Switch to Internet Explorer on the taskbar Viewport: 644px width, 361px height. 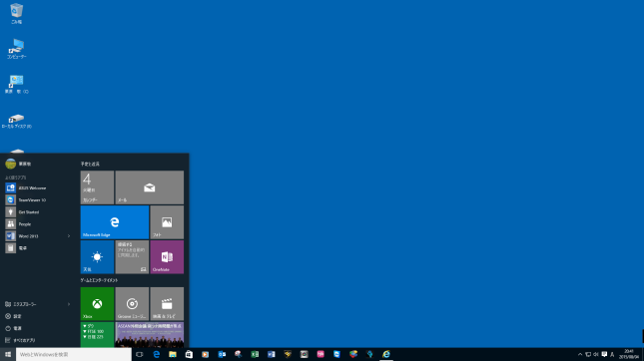tap(386, 354)
